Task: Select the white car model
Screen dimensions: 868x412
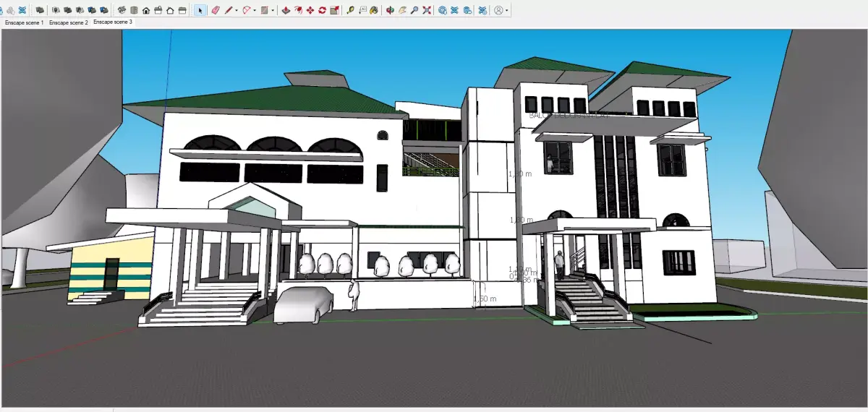Action: [x=304, y=304]
